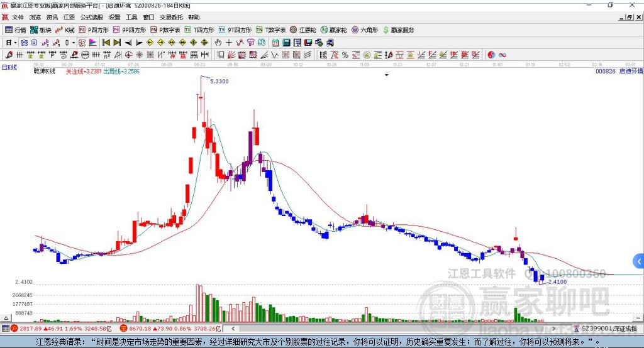Viewport: 644px width, 348px height.
Task: Click the last yellow diamond arrow icon
Action: coord(204,43)
